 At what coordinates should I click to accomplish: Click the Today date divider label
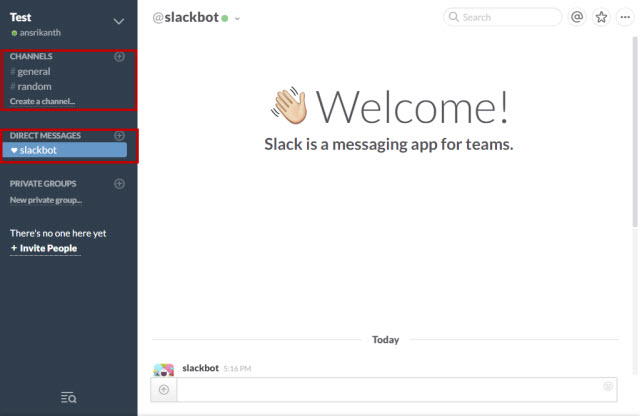(x=385, y=340)
